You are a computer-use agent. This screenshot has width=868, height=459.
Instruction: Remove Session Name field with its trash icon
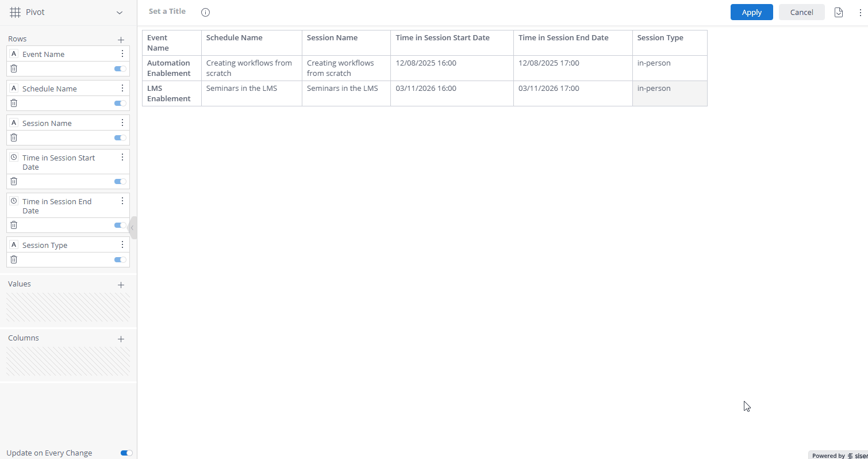point(13,137)
